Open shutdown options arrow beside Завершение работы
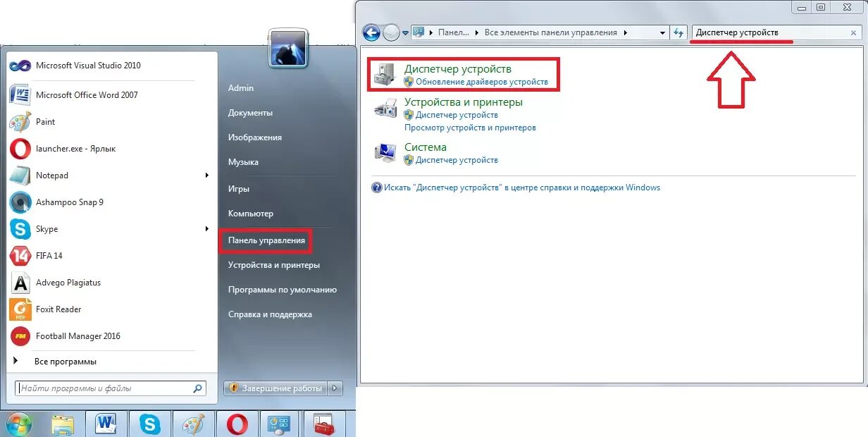 (335, 388)
